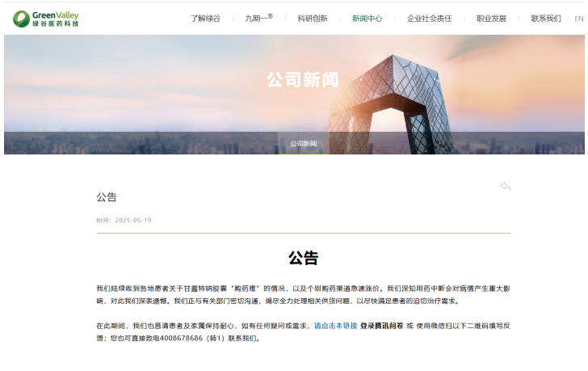
Task: Select the 公司新闻 tab on the banner
Action: coord(304,143)
